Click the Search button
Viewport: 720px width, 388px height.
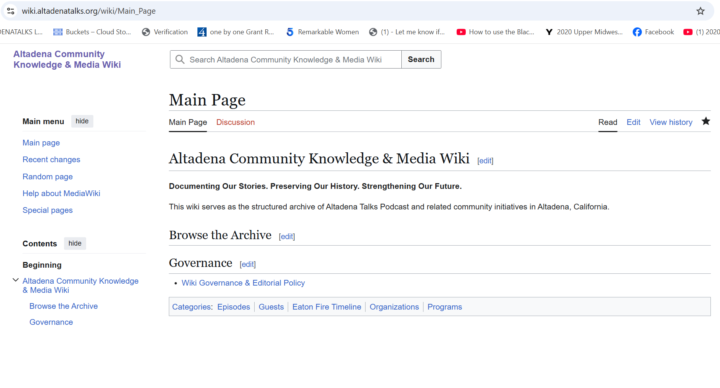(421, 59)
